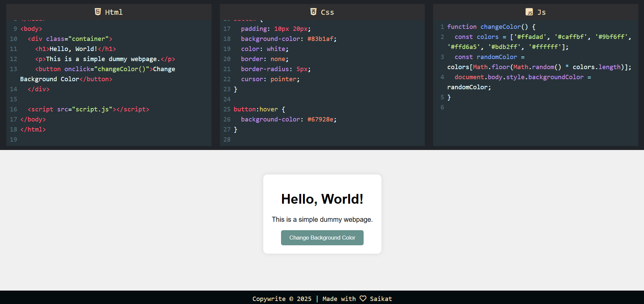Select the Js panel title
Image resolution: width=644 pixels, height=304 pixels.
[541, 12]
